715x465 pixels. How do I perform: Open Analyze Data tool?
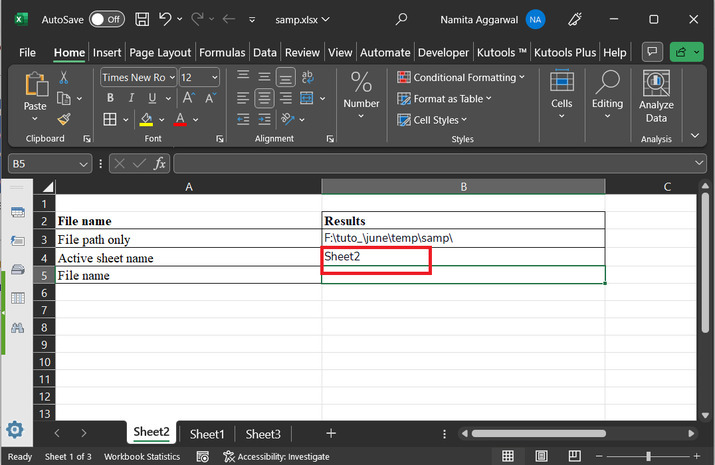pyautogui.click(x=656, y=98)
